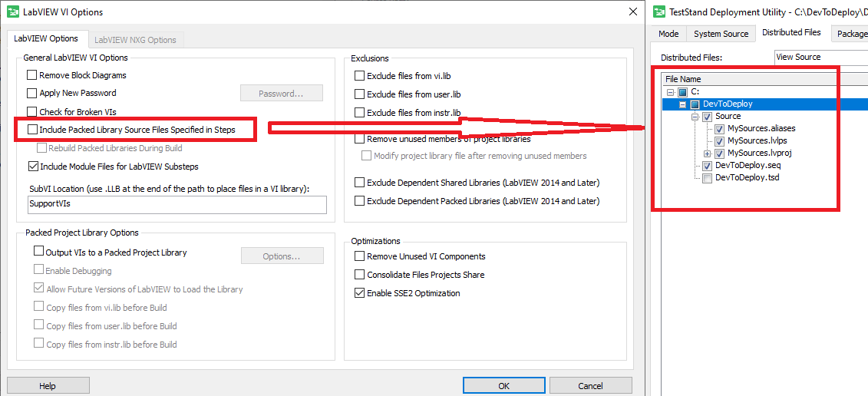Click the Exclusions group label

(x=370, y=58)
